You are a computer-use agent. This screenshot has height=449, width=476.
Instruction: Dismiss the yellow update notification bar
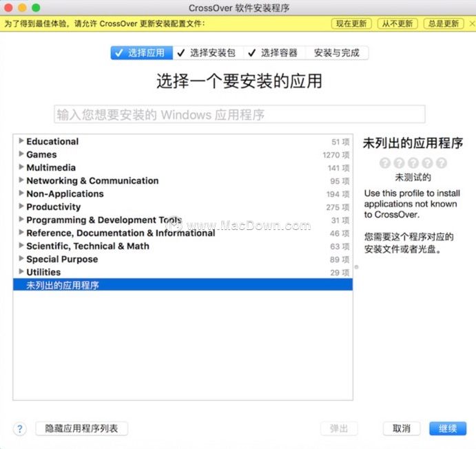tap(472, 23)
